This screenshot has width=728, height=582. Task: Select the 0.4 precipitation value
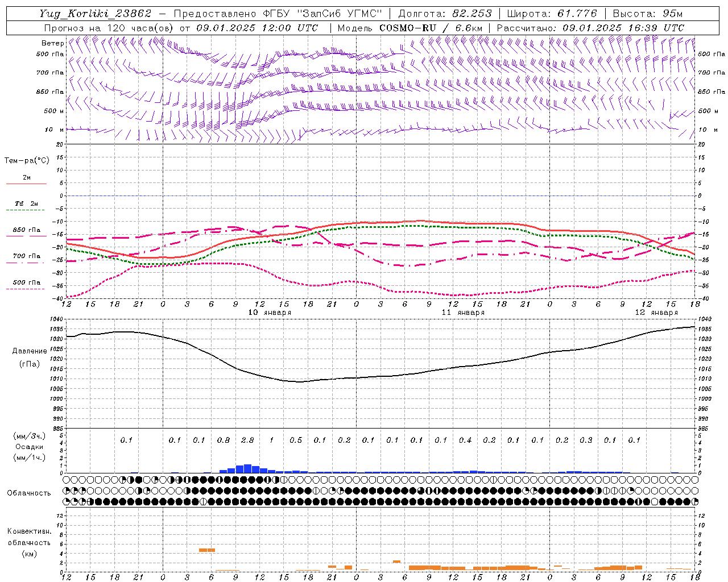pyautogui.click(x=465, y=440)
